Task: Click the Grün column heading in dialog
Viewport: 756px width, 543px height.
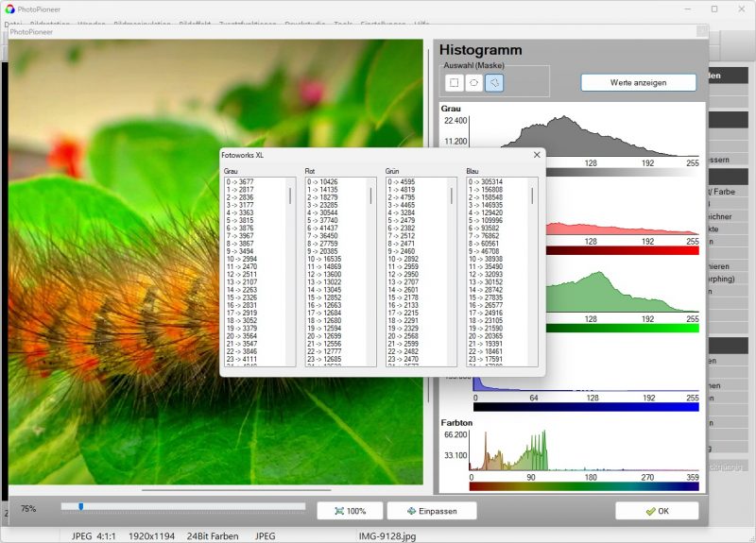Action: point(392,171)
